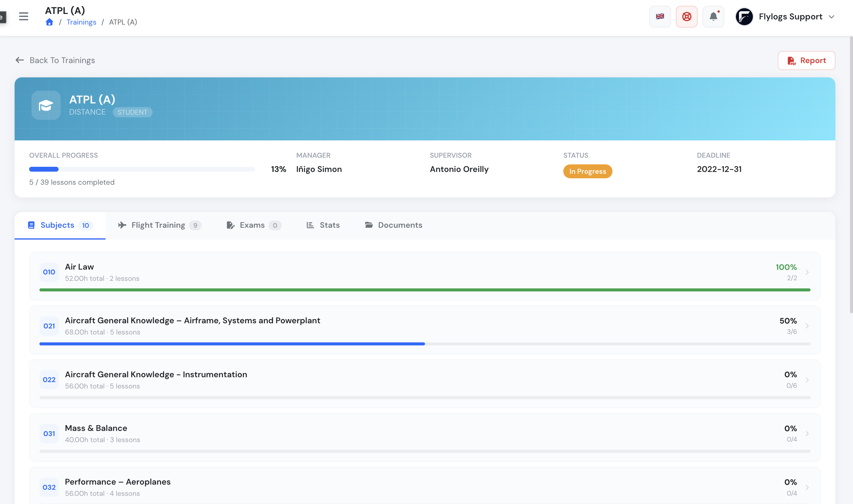
Task: Expand the Air Law subject chevron
Action: pyautogui.click(x=807, y=272)
